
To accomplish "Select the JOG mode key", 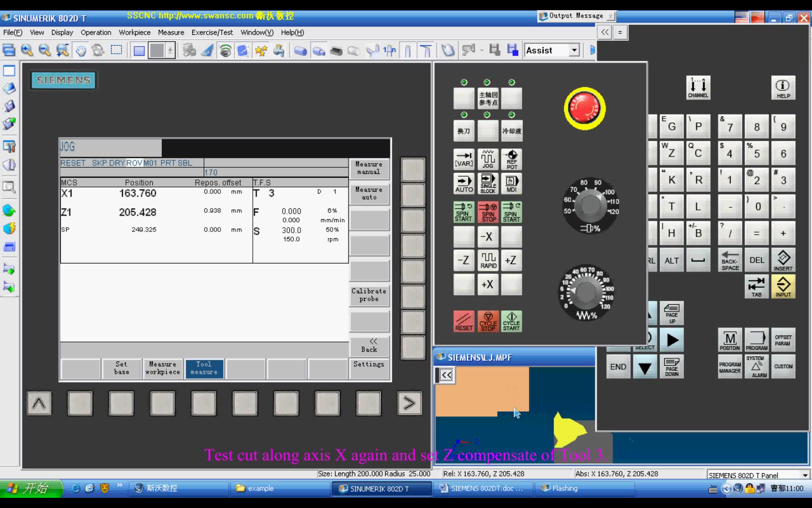I will coord(488,159).
